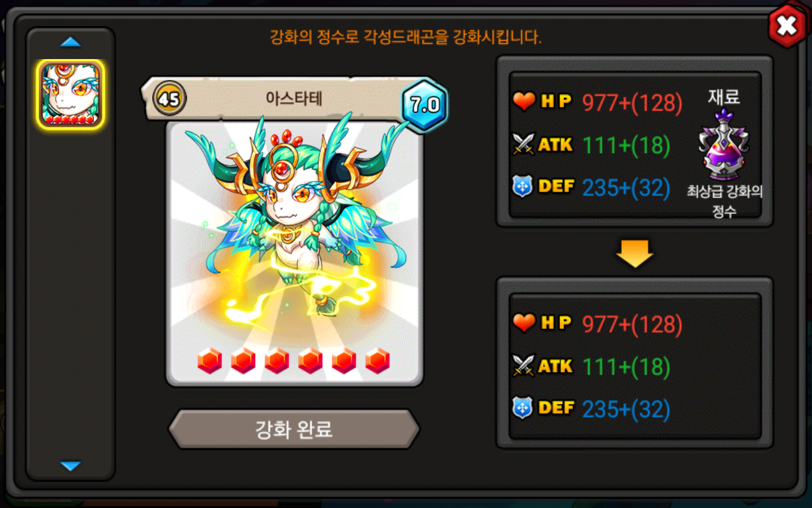Click the level 45 badge icon
Viewport: 812px width, 508px height.
pos(169,99)
